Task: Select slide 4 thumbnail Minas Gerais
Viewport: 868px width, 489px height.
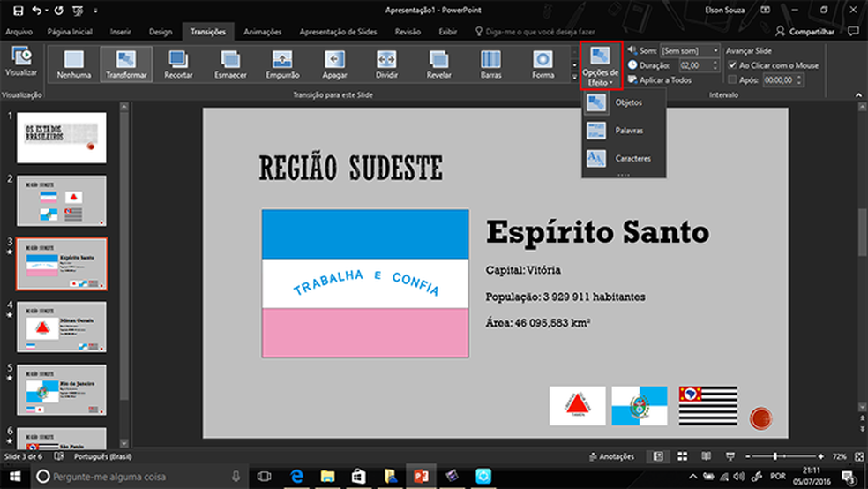Action: coord(62,327)
